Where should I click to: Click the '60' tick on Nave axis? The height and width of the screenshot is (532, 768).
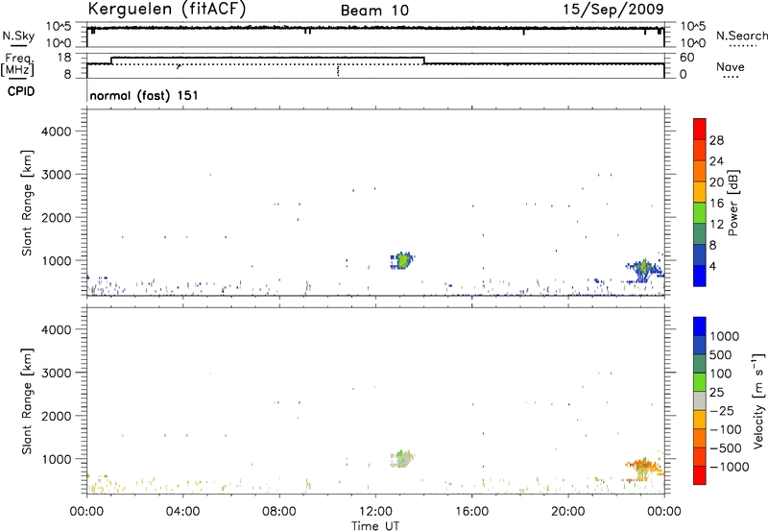coord(687,58)
